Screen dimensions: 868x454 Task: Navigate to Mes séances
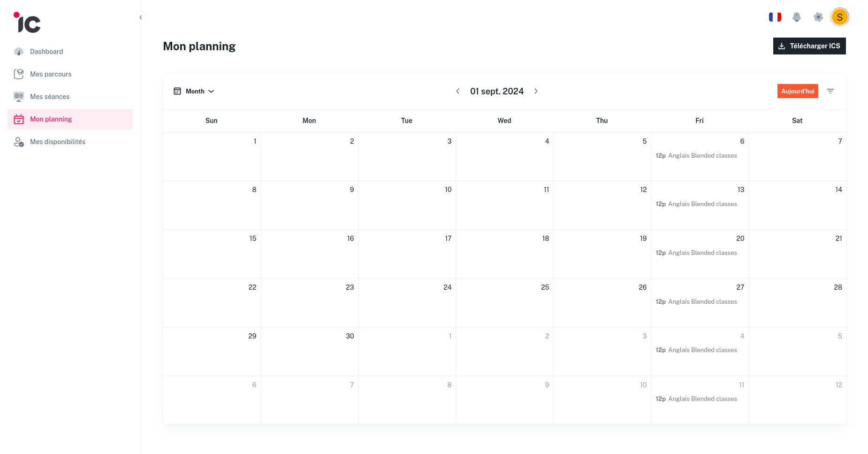click(x=50, y=96)
